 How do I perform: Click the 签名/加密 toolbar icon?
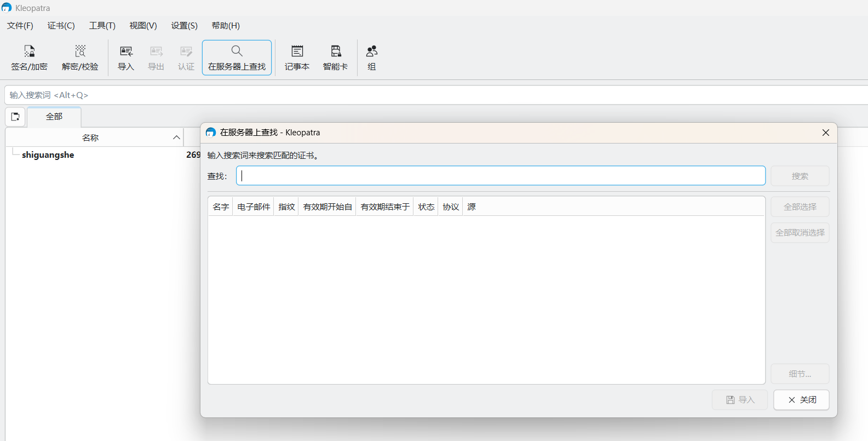click(30, 58)
